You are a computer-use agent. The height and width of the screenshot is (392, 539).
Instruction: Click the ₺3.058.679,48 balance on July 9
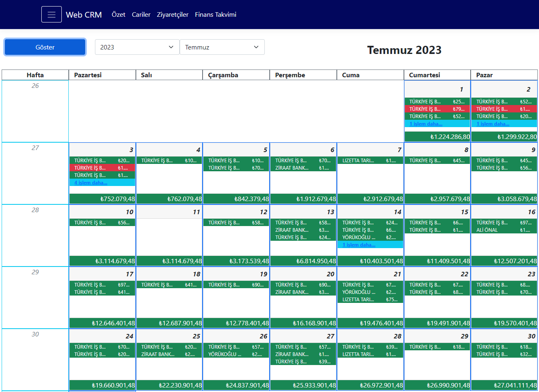(x=504, y=199)
